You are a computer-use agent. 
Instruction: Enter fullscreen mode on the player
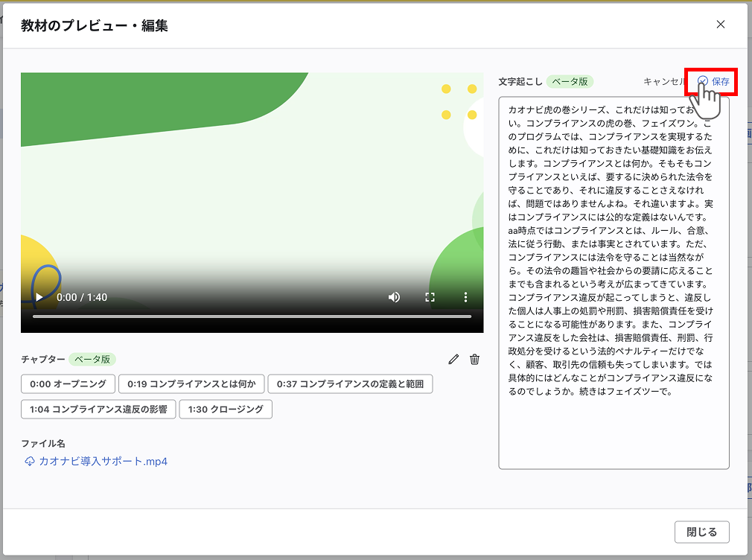[430, 296]
